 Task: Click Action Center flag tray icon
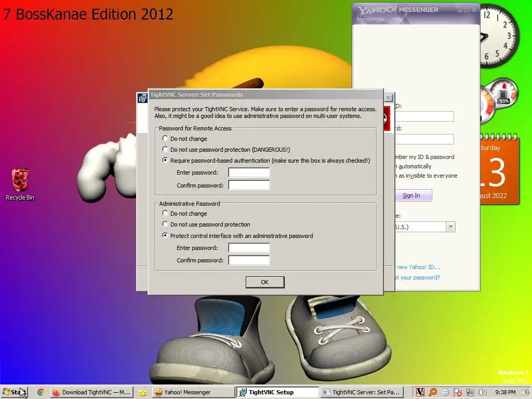[457, 392]
